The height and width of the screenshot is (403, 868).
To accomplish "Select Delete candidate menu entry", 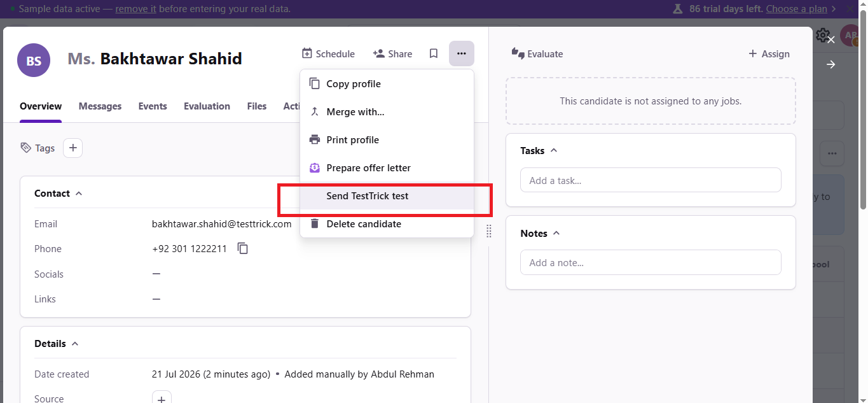I will coord(387,224).
